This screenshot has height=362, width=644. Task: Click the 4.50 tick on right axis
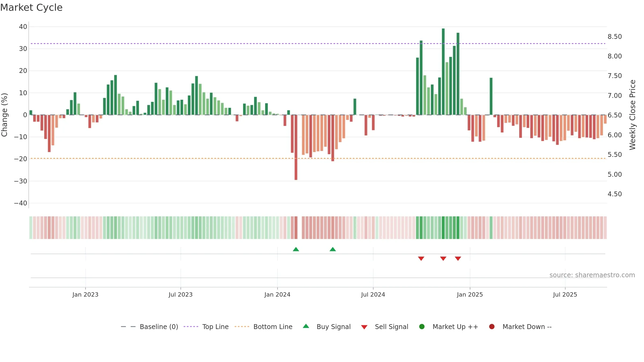(x=615, y=194)
